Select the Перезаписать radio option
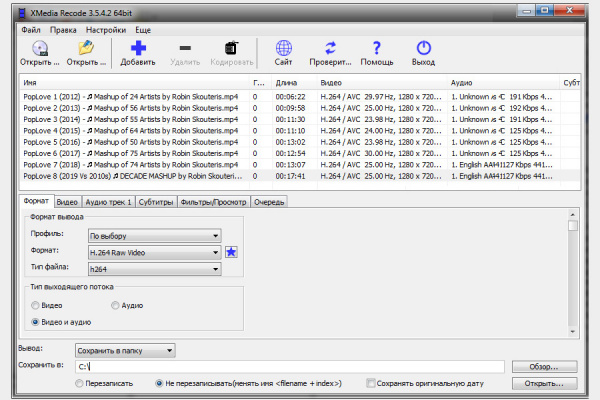Viewport: 600px width, 400px height. [79, 383]
